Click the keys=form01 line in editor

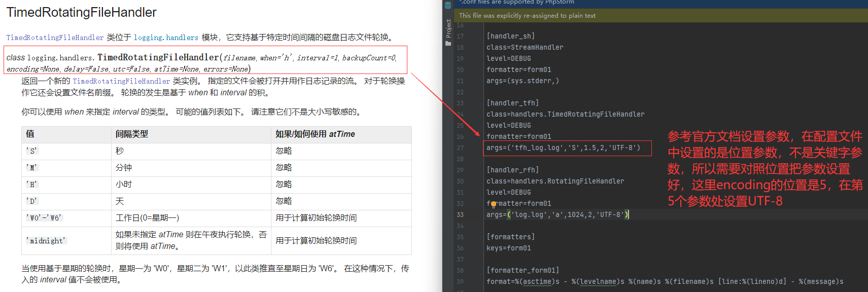pyautogui.click(x=508, y=248)
